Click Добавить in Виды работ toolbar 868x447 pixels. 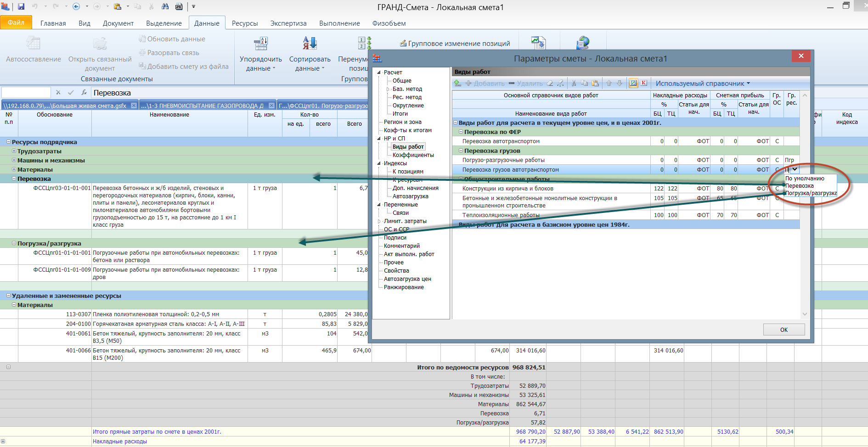tap(485, 83)
